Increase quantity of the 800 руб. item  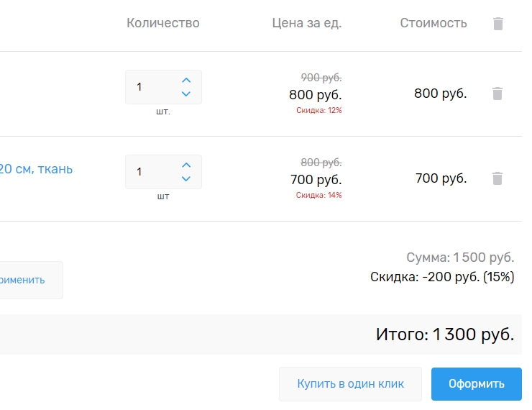click(186, 81)
